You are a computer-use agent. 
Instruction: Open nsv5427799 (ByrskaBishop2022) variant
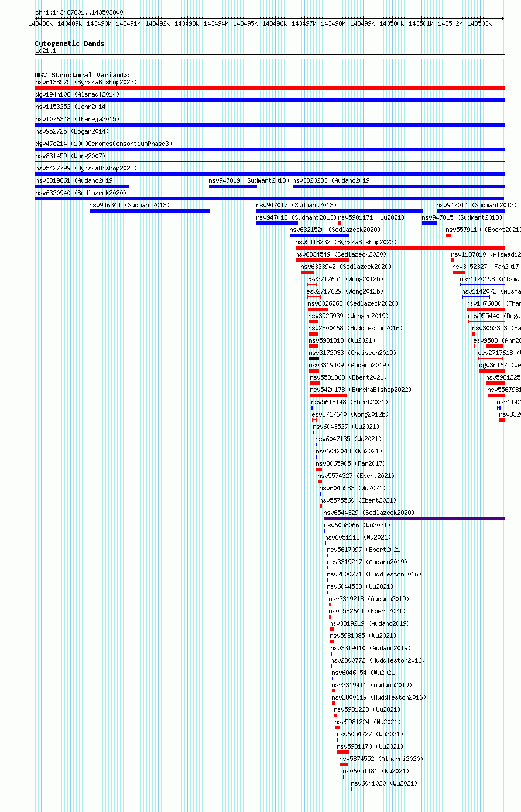click(x=86, y=168)
